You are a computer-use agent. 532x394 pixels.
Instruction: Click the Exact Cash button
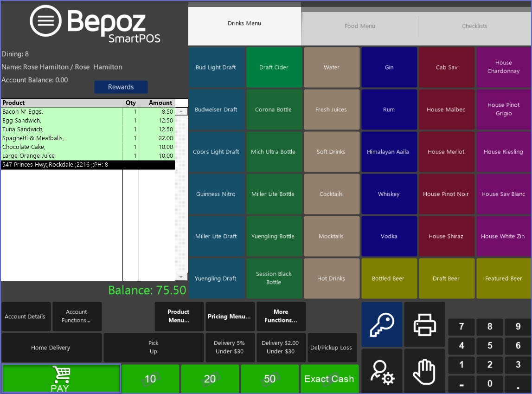(329, 379)
